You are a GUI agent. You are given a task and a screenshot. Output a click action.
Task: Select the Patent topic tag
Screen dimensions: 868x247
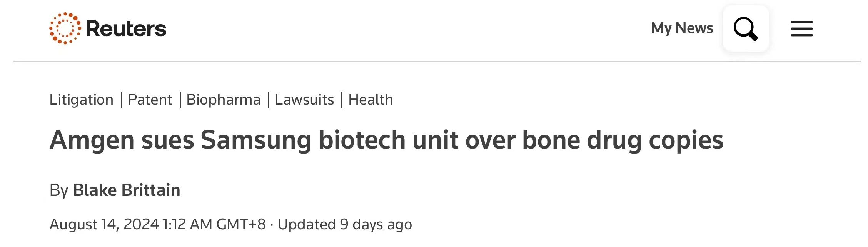click(150, 100)
